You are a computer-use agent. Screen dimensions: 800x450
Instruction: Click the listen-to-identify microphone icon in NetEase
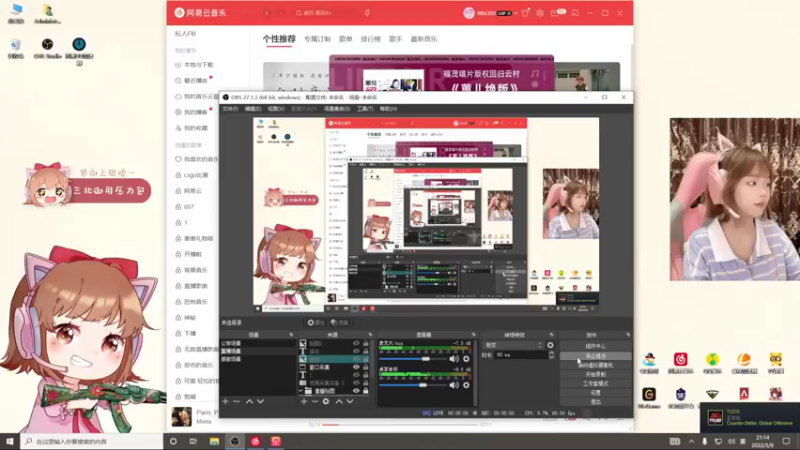click(x=367, y=13)
